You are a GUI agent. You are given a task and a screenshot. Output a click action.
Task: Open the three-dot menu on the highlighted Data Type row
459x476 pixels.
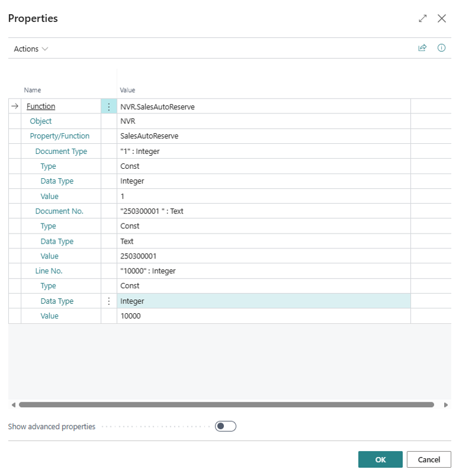(x=109, y=301)
